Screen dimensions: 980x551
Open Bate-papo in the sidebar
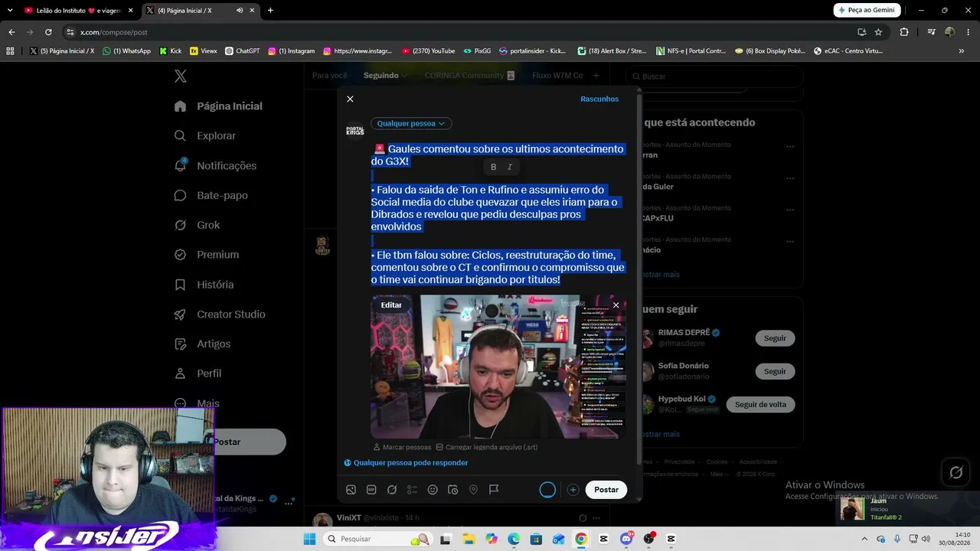pos(211,195)
